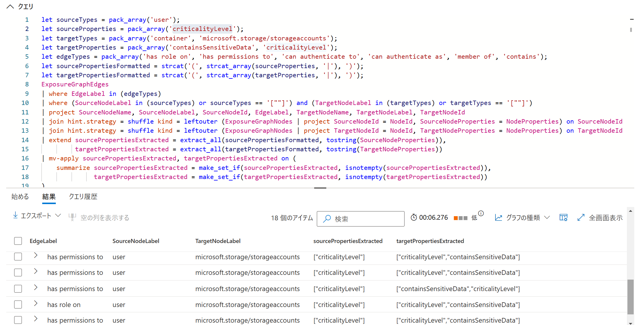Screen dimensions: 644x325
Task: Click the results pane vertical scrollbar thumb
Action: coord(630,296)
